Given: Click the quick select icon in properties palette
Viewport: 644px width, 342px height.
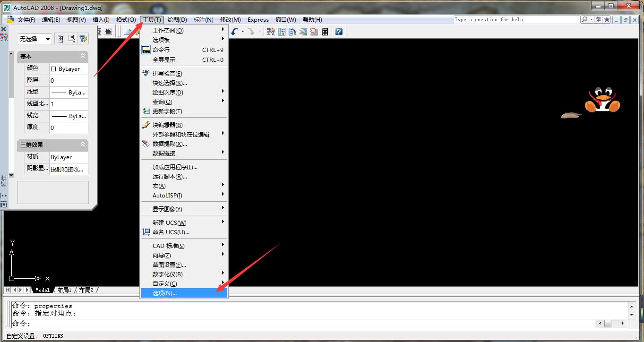Looking at the screenshot, I should tap(83, 39).
